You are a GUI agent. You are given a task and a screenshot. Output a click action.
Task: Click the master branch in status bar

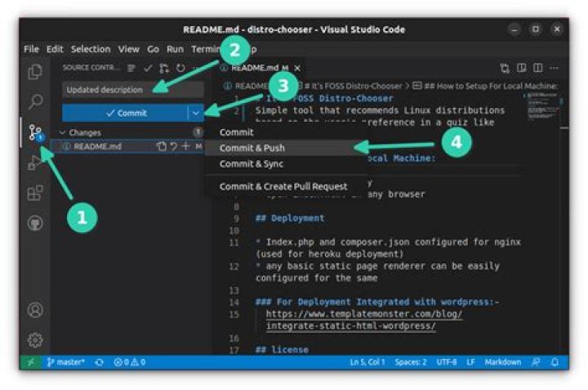point(66,362)
